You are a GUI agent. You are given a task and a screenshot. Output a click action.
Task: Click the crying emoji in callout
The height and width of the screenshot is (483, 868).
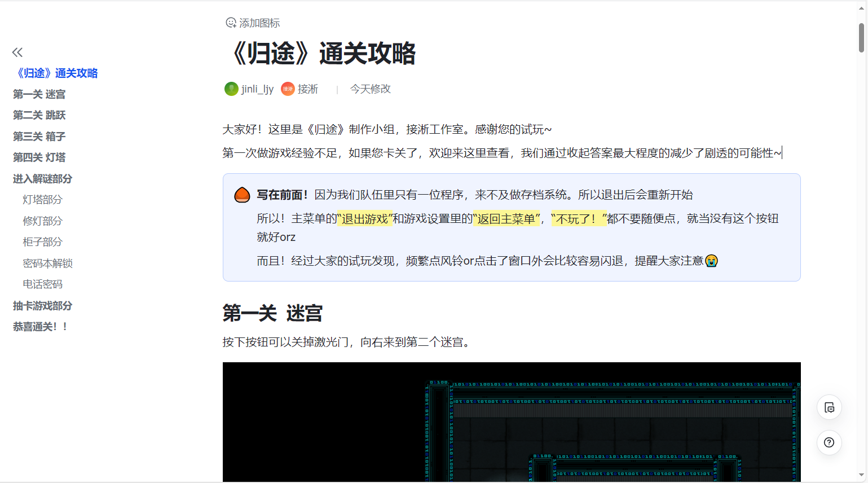point(711,261)
